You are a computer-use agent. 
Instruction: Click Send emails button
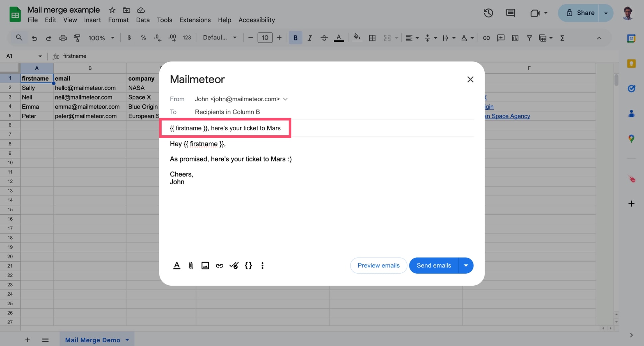(434, 265)
